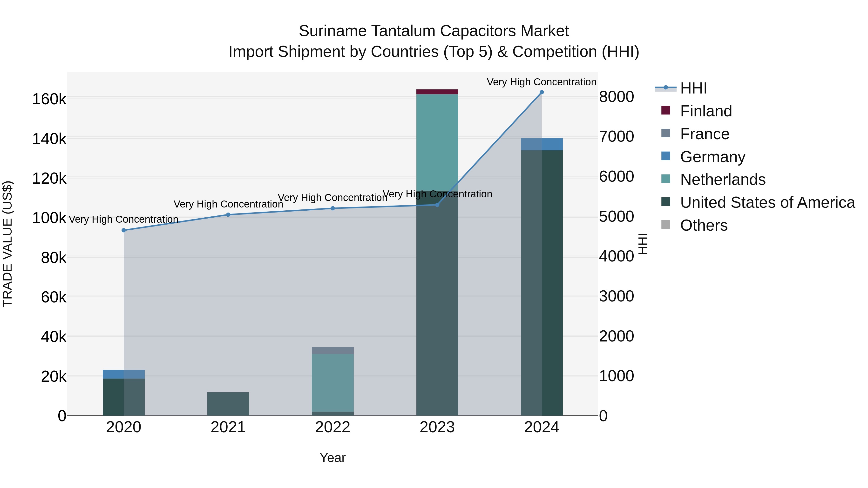Click the 2021 HHI data point

228,215
